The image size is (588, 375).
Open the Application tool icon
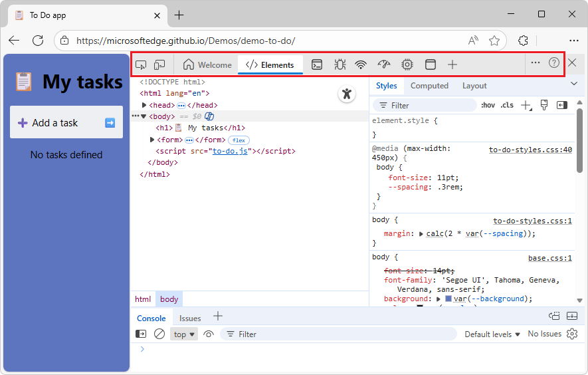click(430, 64)
